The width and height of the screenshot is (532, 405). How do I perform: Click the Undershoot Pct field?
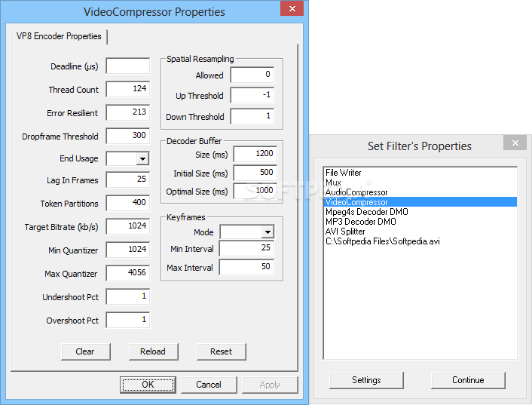point(128,296)
